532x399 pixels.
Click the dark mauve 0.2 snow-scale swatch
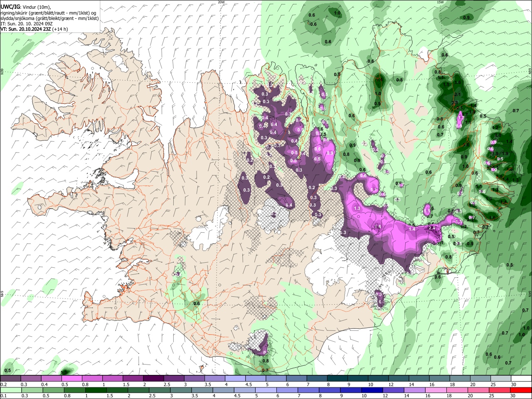10,379
